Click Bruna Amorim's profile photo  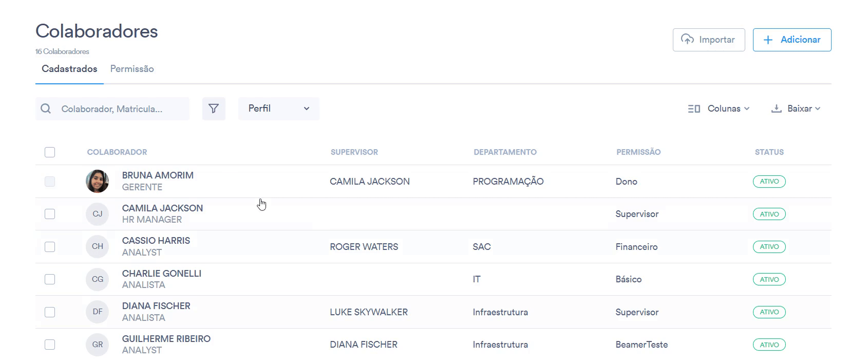click(98, 182)
